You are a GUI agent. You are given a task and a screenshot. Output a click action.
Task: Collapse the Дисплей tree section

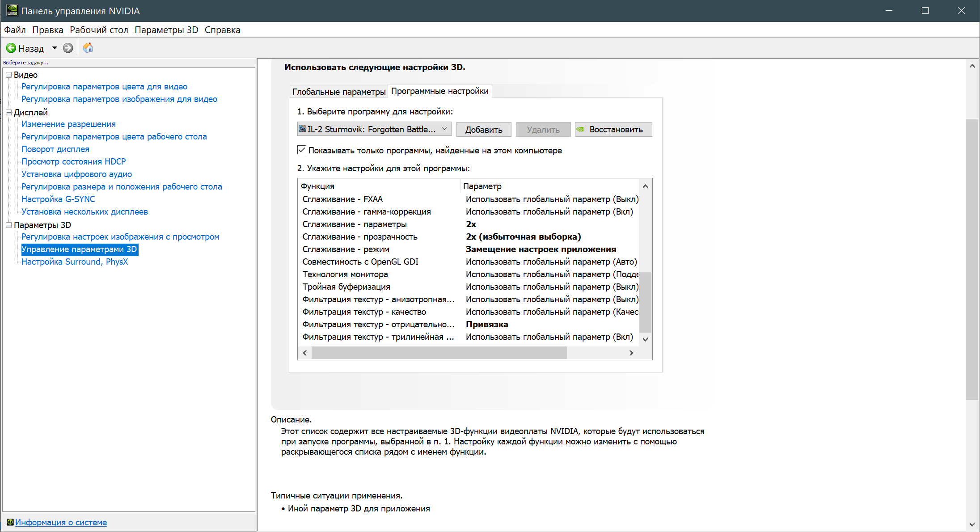coord(8,113)
